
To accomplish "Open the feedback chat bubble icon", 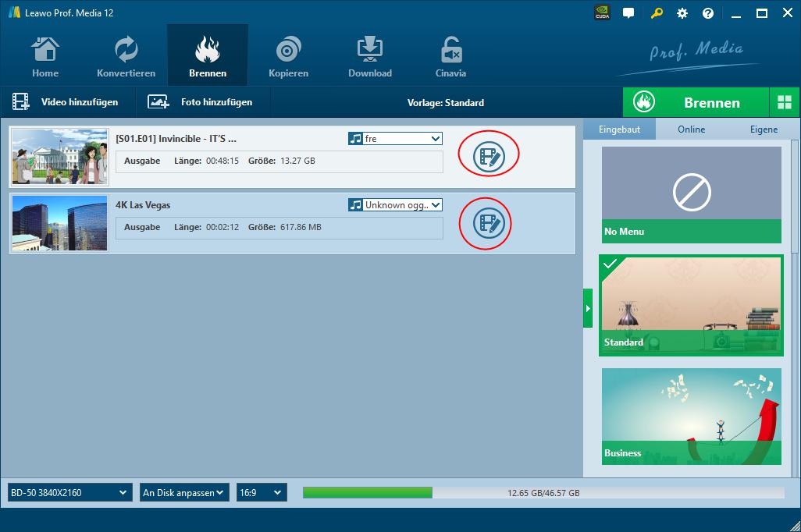I will tap(628, 13).
